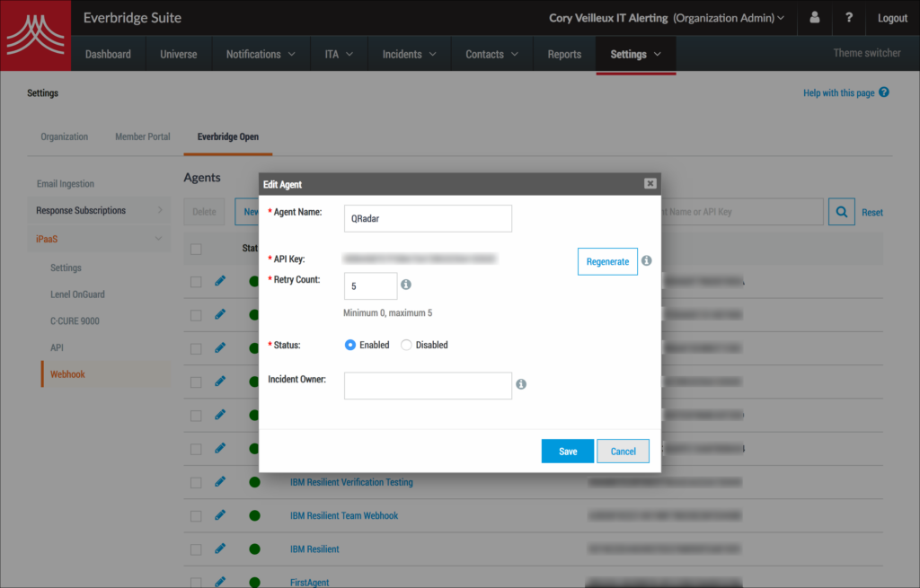
Task: Open iPaaS Settings sidebar item
Action: click(x=66, y=268)
